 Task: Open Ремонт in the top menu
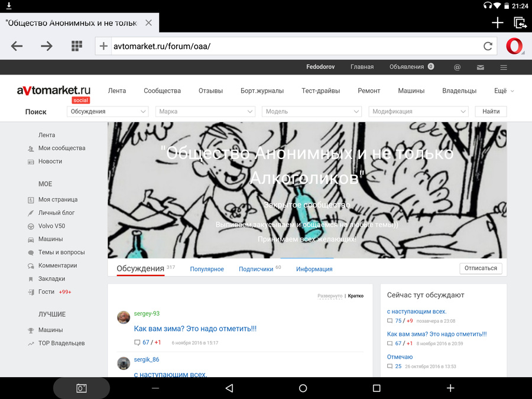pyautogui.click(x=369, y=91)
